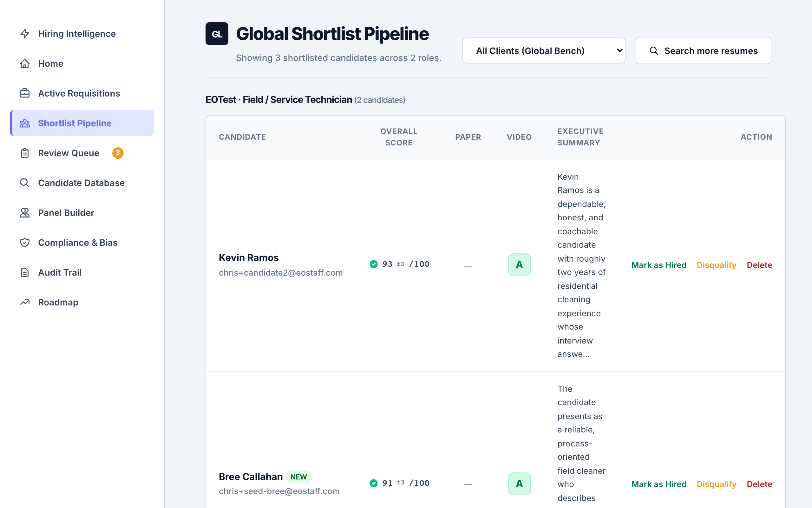Click the Video column header
The height and width of the screenshot is (508, 812).
[519, 137]
